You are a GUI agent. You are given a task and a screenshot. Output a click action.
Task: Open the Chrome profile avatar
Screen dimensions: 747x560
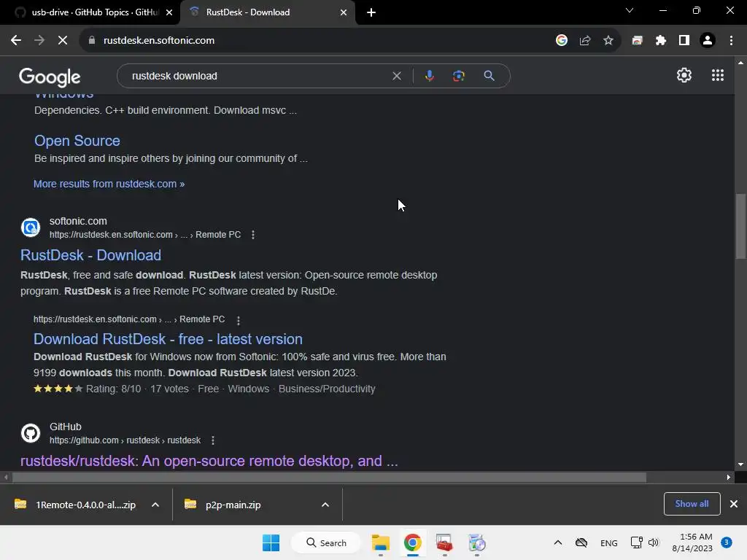point(708,41)
